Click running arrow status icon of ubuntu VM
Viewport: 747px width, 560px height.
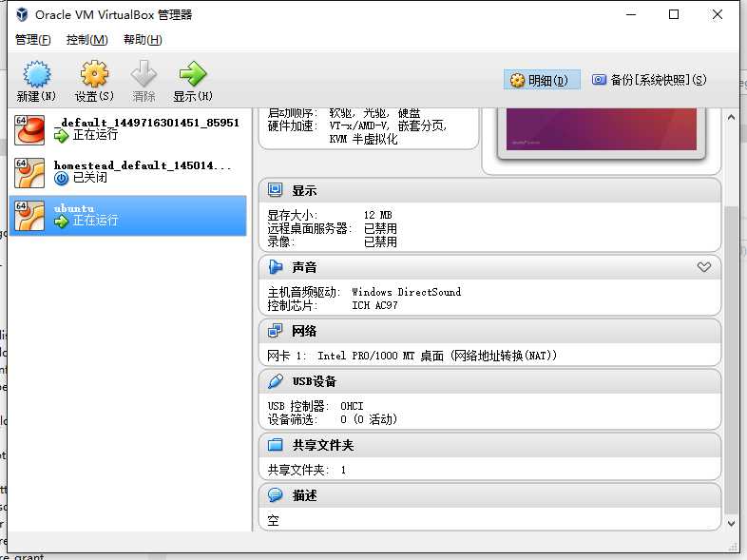point(62,222)
